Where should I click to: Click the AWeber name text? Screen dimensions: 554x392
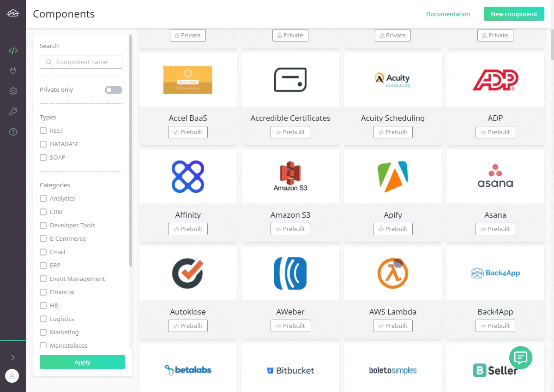[290, 312]
